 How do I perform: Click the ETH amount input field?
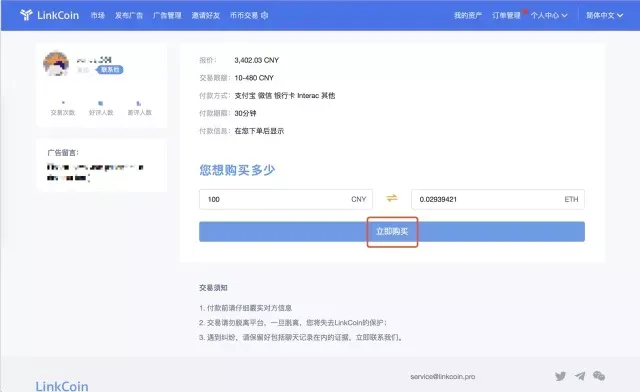point(498,199)
